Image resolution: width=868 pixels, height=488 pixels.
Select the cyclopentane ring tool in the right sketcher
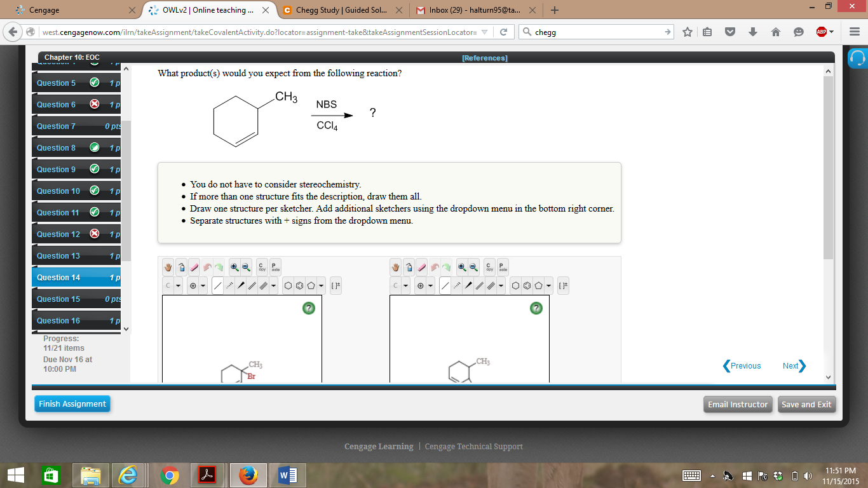[x=539, y=285]
